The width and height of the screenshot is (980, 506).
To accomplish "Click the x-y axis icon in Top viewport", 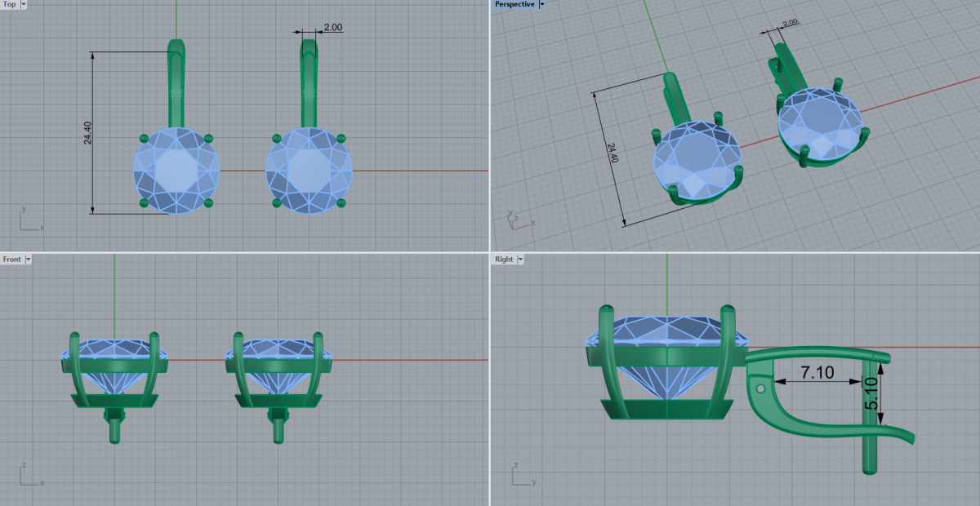I will [31, 220].
